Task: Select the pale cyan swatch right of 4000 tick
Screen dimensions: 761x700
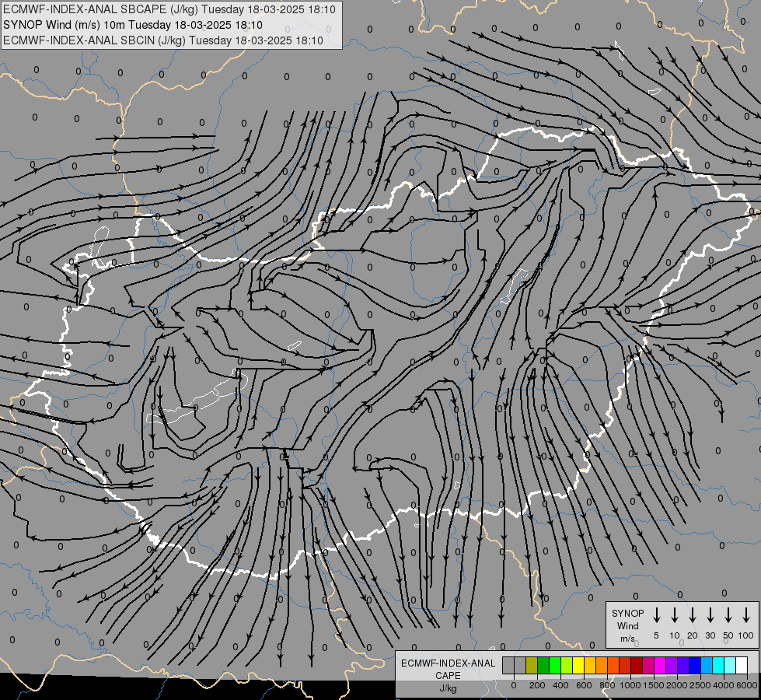Action: (x=730, y=665)
